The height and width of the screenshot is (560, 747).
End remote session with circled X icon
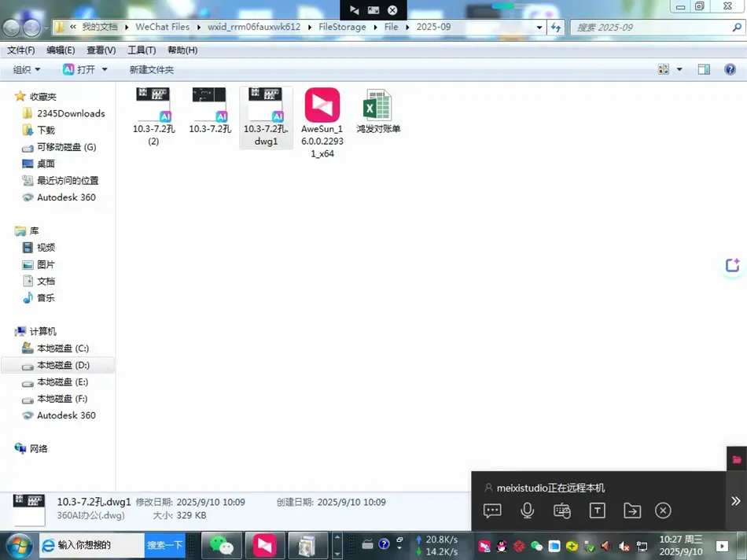pos(663,510)
